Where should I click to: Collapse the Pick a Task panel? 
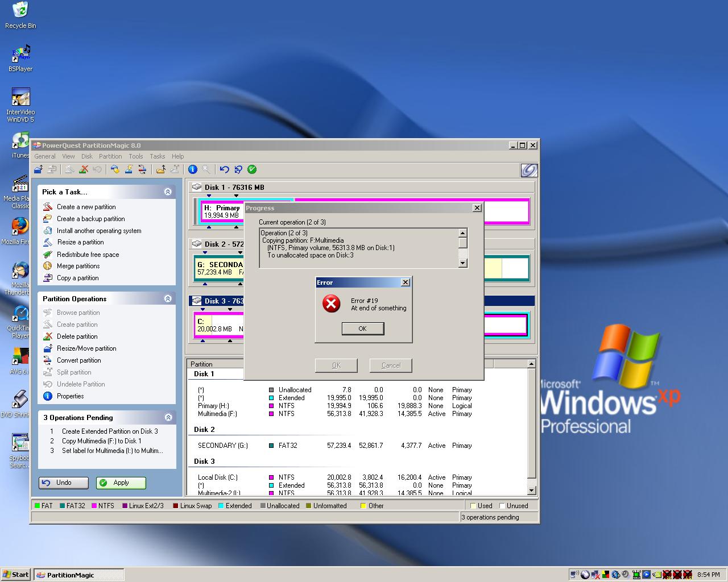tap(168, 192)
